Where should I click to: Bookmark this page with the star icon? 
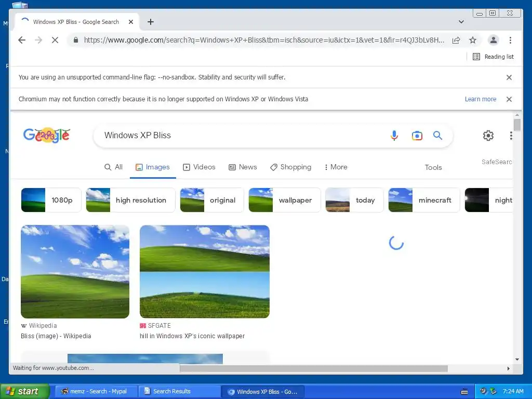[473, 41]
